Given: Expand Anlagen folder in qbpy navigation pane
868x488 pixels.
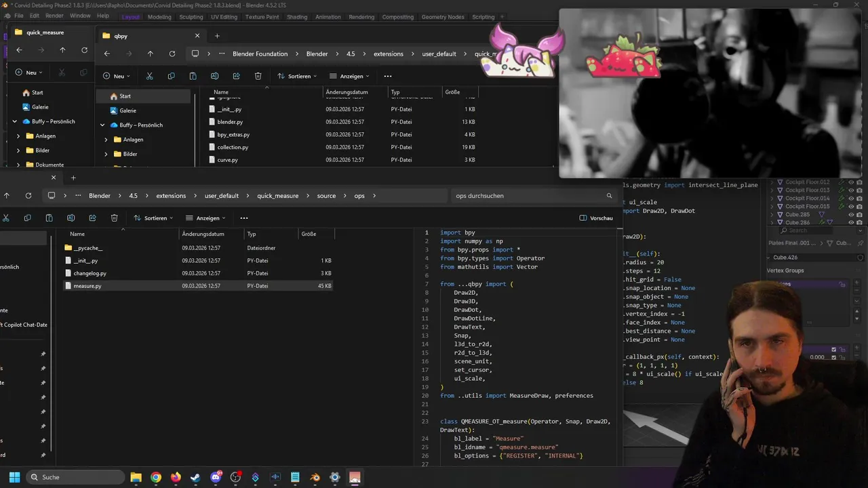Looking at the screenshot, I should coord(106,140).
